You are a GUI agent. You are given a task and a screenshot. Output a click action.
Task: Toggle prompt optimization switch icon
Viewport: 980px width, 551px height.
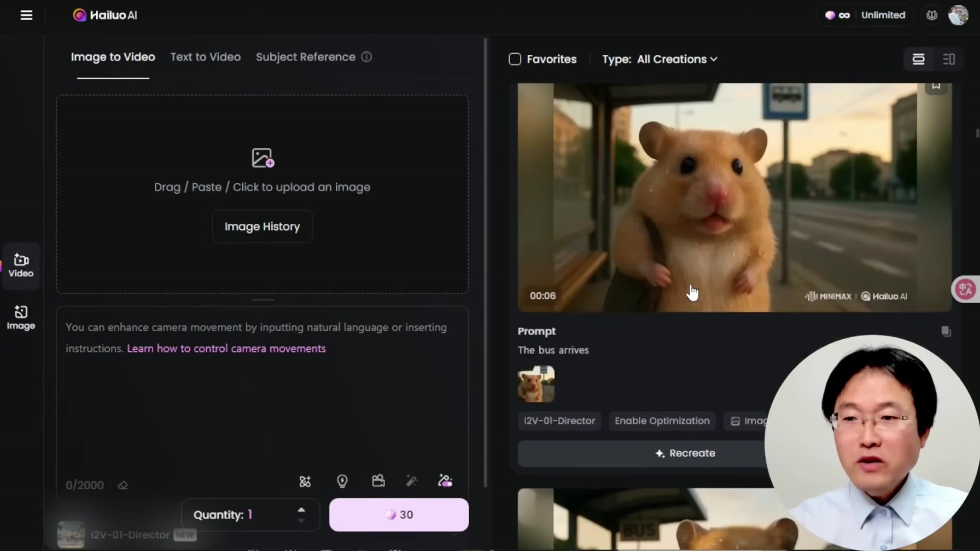point(445,481)
